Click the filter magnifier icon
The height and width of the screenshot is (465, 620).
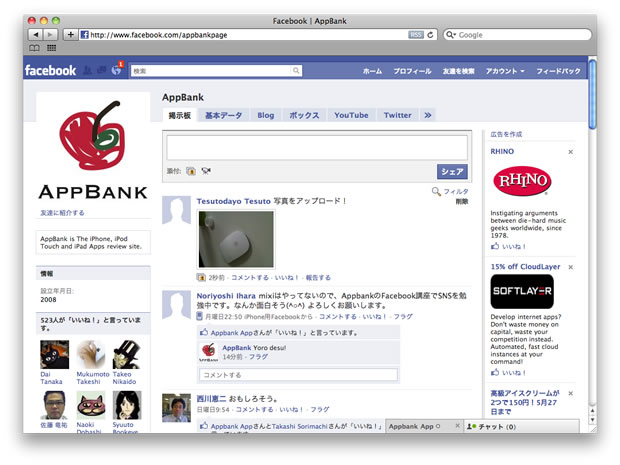point(436,191)
